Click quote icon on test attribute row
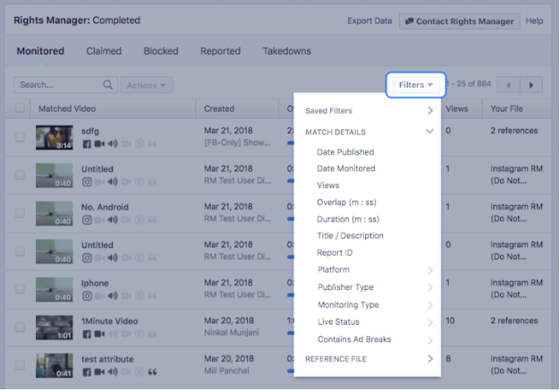This screenshot has width=560, height=392. coord(152,373)
